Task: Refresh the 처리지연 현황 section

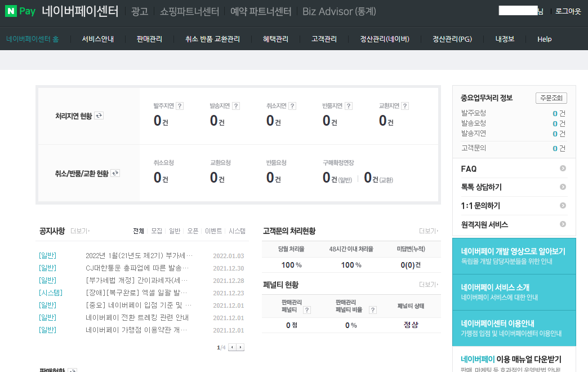Action: pos(99,116)
